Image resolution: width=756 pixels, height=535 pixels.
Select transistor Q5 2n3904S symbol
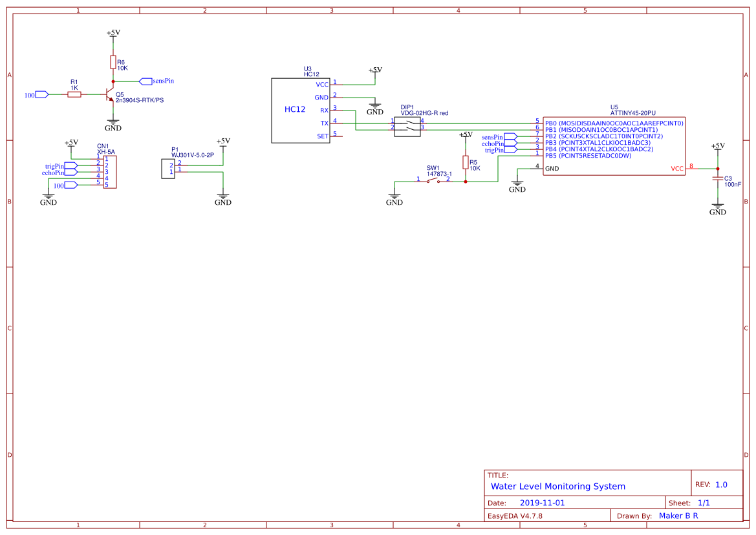point(111,94)
